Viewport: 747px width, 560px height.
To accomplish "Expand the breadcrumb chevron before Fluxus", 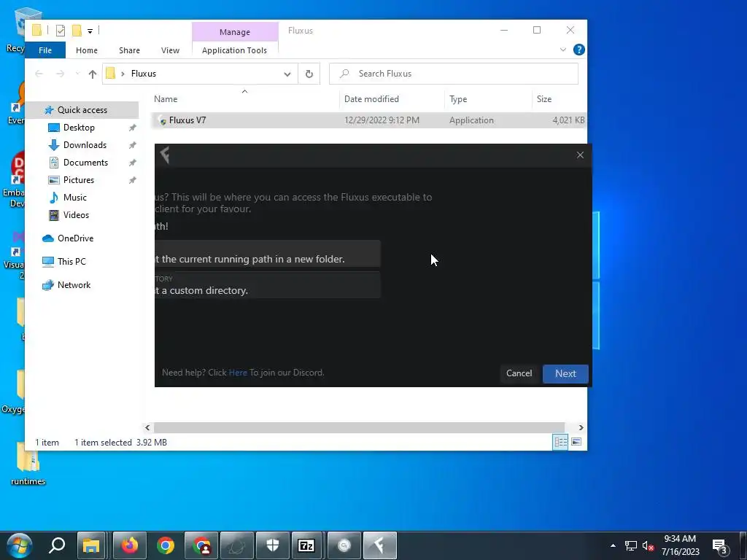I will pos(123,74).
